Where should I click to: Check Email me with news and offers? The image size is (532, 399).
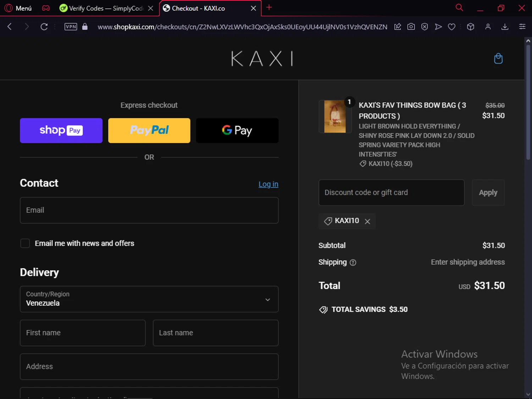tap(25, 243)
